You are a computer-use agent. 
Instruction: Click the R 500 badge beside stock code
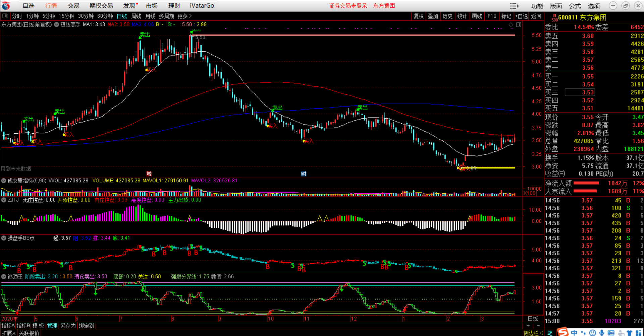point(554,17)
